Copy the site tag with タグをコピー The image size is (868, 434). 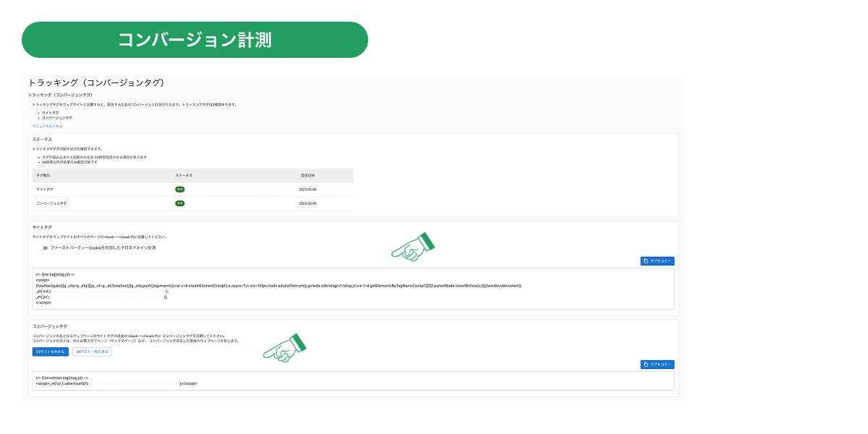pyautogui.click(x=657, y=261)
